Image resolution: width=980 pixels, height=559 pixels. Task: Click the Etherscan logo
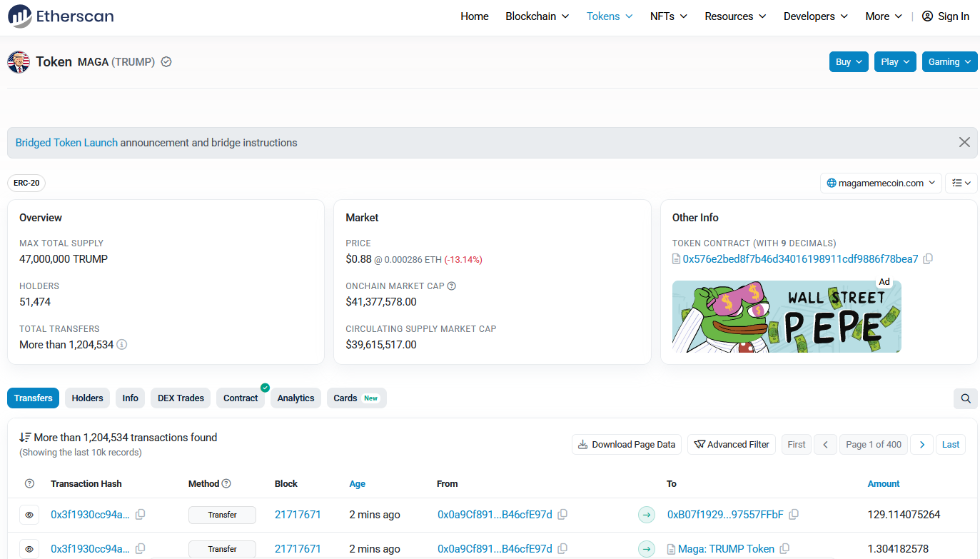coord(61,16)
